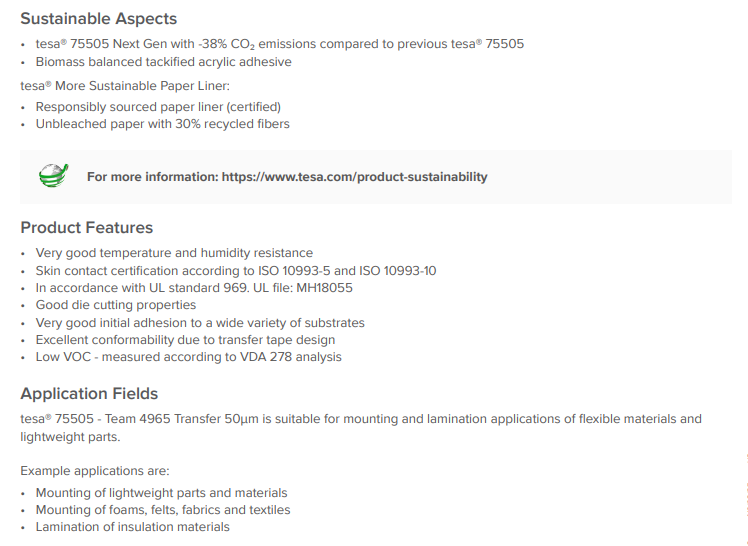The image size is (748, 546).
Task: Select the mounting of lightweight parts bullet
Action: point(161,493)
